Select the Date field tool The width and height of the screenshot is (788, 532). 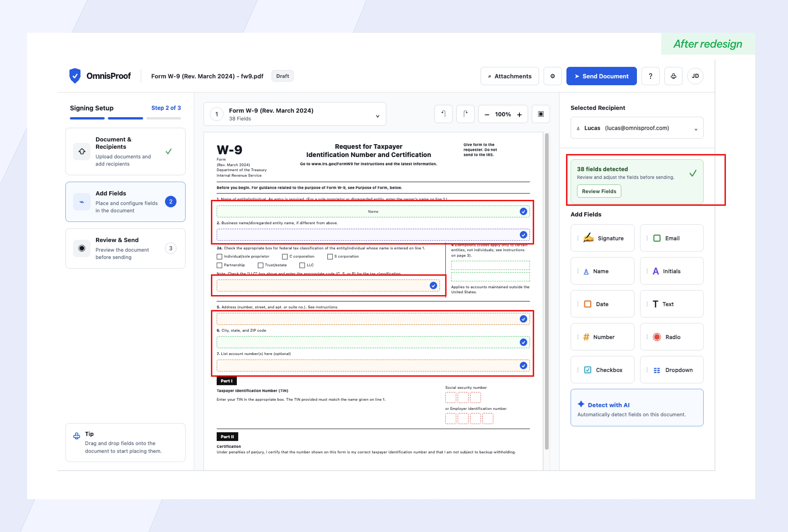click(602, 304)
